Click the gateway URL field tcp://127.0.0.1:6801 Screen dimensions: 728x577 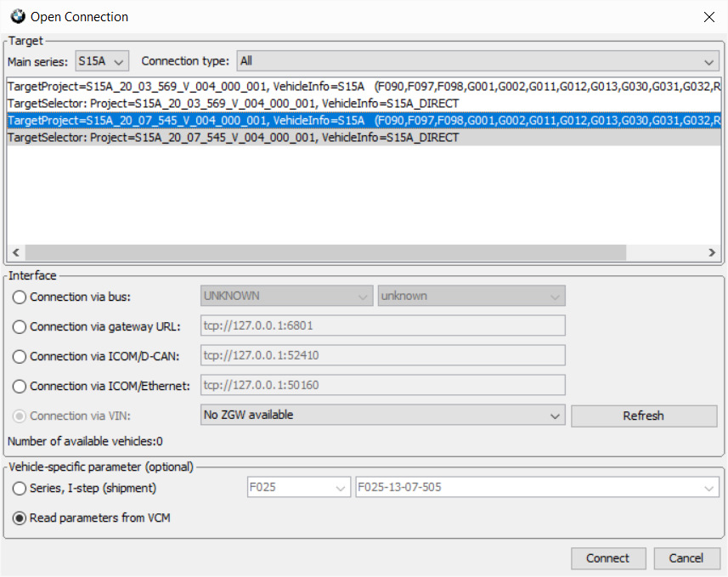pyautogui.click(x=382, y=325)
